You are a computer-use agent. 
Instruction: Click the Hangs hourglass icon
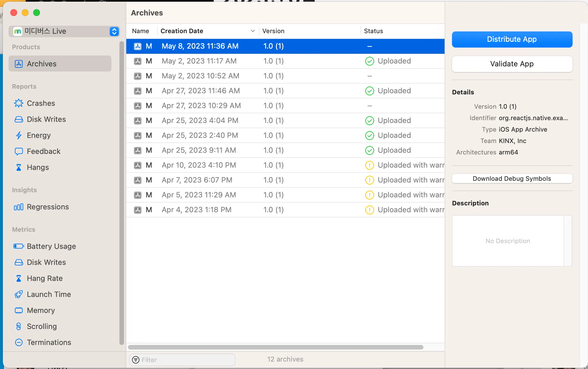[x=19, y=167]
